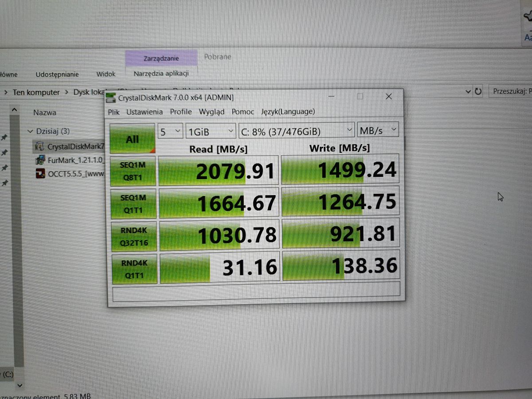Click the OCCT5.5.5 file icon in Explorer
This screenshot has height=399, width=532.
tap(40, 173)
